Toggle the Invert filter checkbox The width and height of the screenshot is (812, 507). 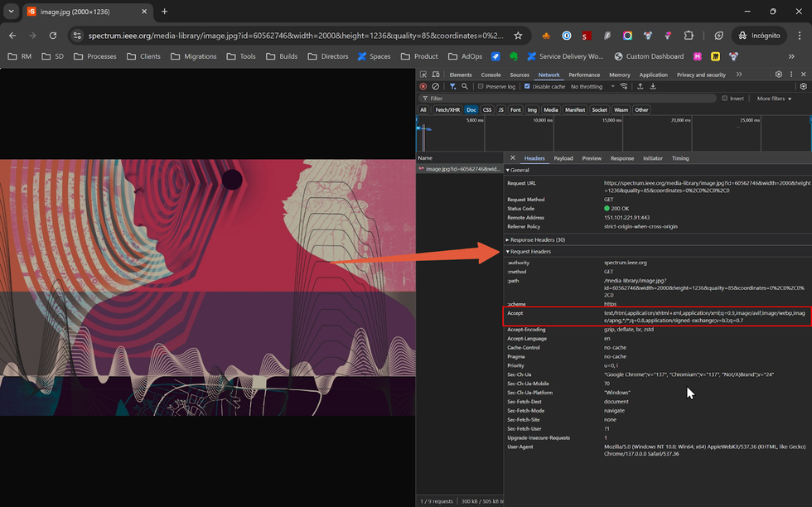[726, 98]
